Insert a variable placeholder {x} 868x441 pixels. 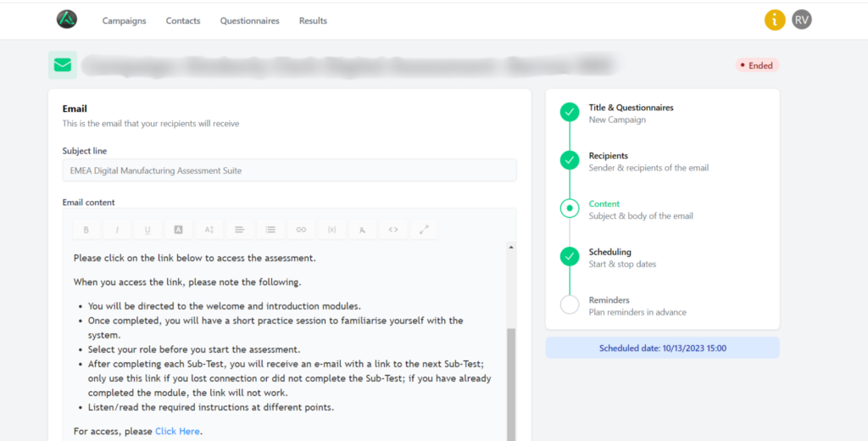pyautogui.click(x=331, y=229)
